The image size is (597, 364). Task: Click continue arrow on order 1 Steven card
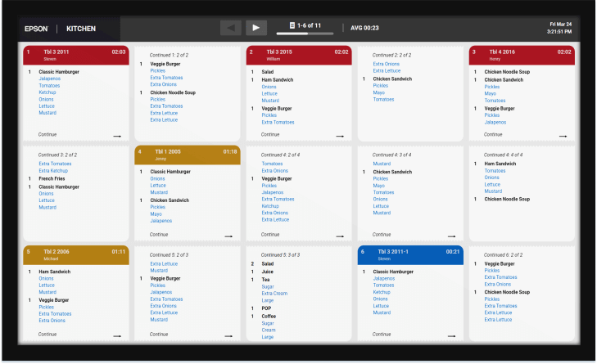click(117, 136)
